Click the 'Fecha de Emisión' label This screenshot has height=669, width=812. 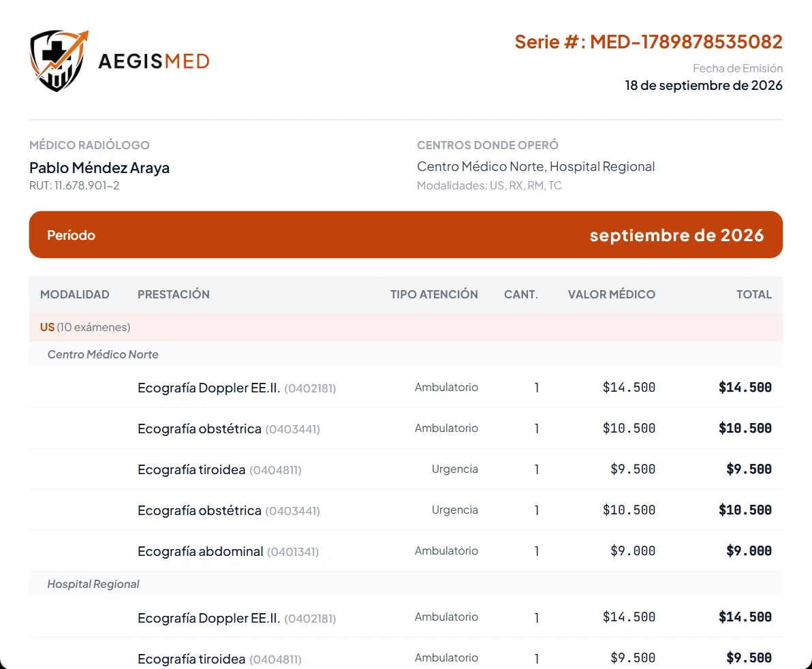pyautogui.click(x=738, y=68)
